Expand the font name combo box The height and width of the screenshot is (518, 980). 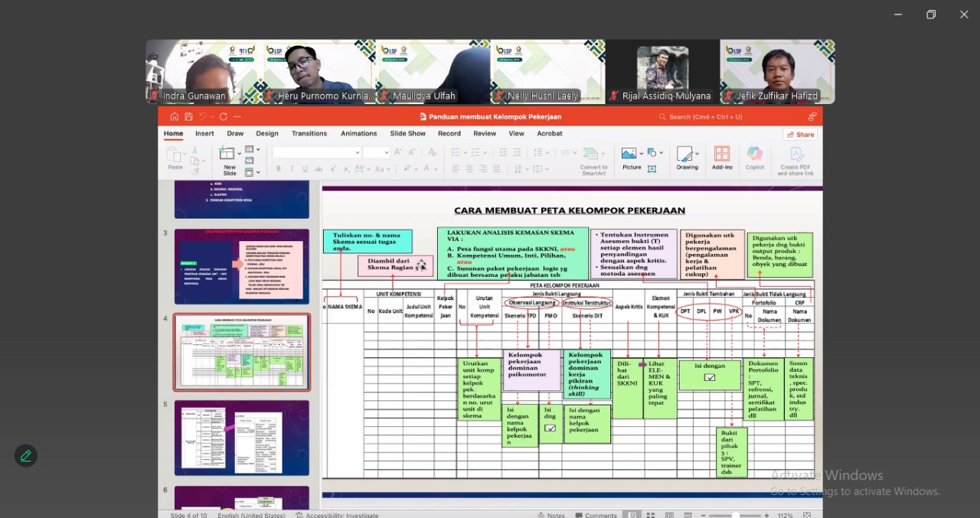[x=358, y=153]
